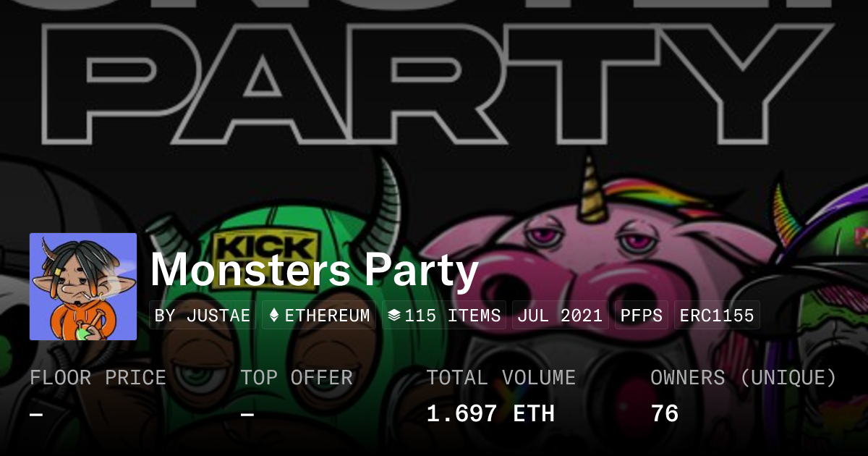Click the Monsters Party collection avatar
Screen dimensions: 868x456
tap(83, 287)
